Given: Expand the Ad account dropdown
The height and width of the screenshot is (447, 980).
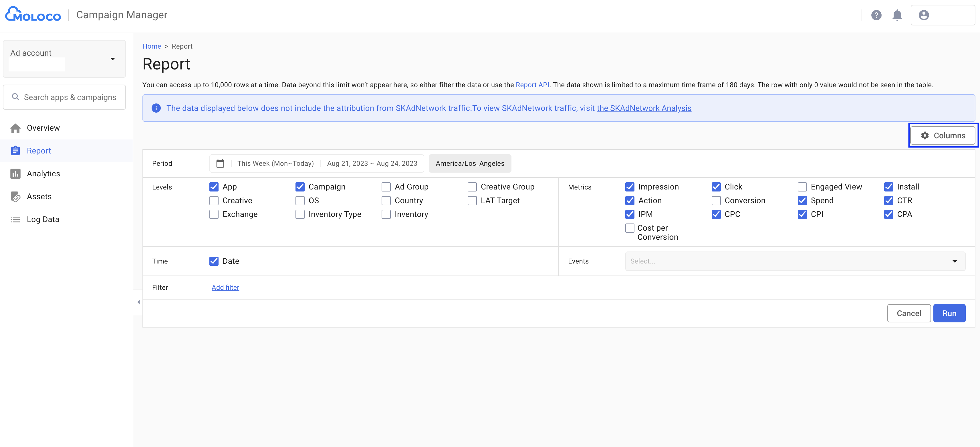Looking at the screenshot, I should (113, 59).
